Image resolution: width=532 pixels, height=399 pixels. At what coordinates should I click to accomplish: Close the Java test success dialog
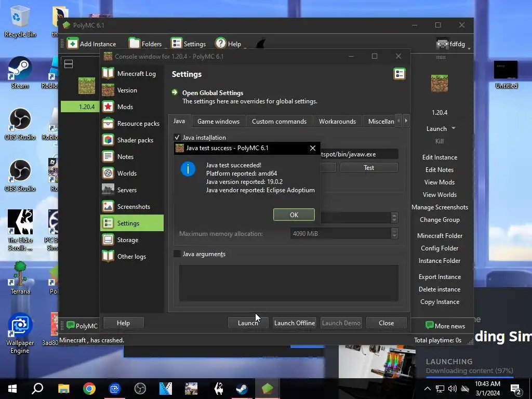point(312,148)
